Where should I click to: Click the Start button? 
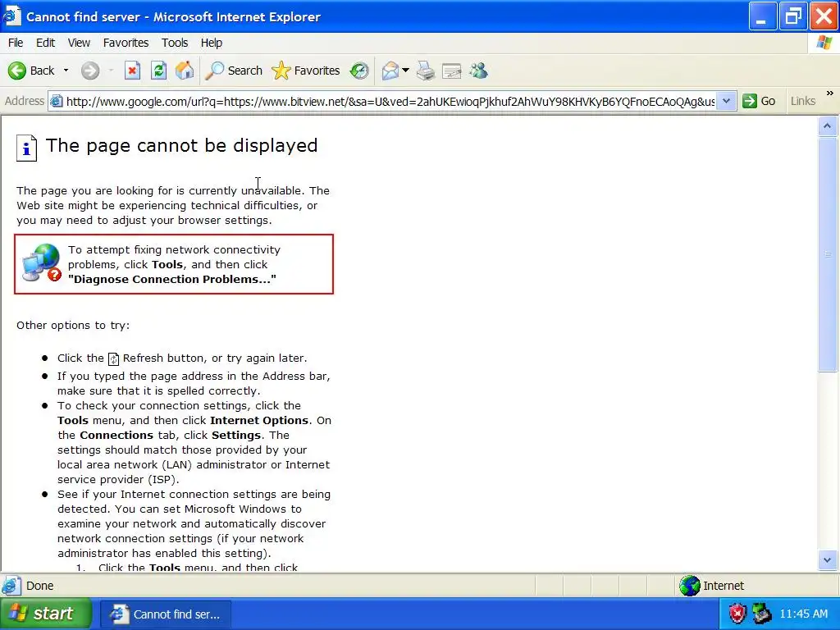[x=46, y=614]
